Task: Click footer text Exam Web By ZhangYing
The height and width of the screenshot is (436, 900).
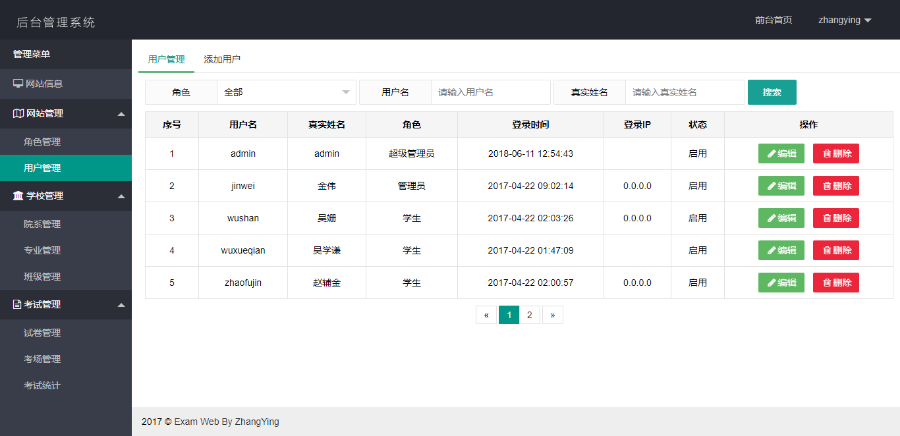Action: click(227, 422)
